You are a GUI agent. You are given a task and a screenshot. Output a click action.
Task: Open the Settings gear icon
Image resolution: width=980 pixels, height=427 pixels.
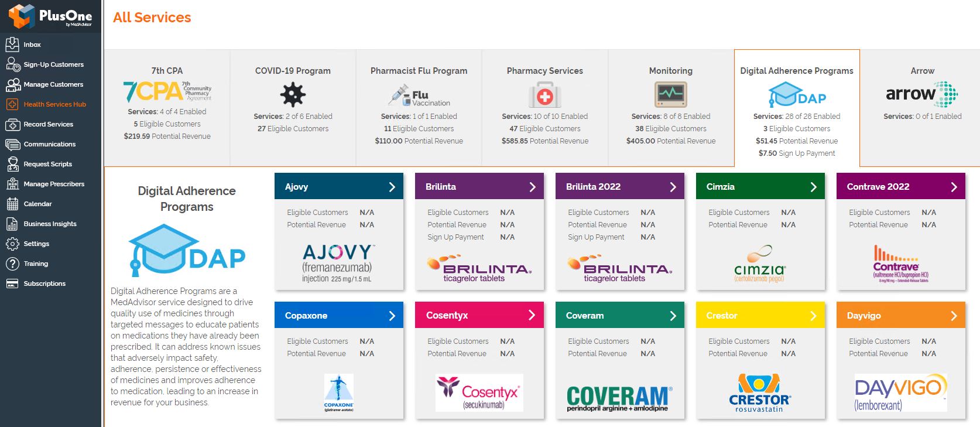(x=12, y=244)
